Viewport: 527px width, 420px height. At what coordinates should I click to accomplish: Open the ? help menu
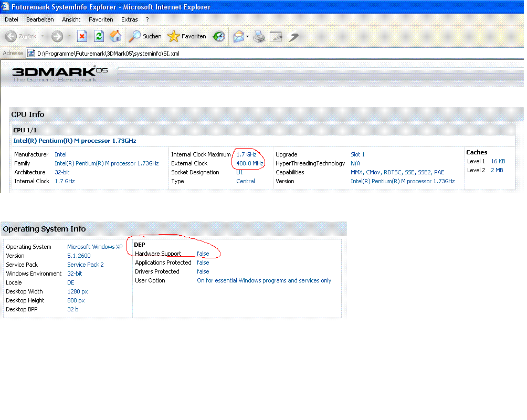click(147, 19)
